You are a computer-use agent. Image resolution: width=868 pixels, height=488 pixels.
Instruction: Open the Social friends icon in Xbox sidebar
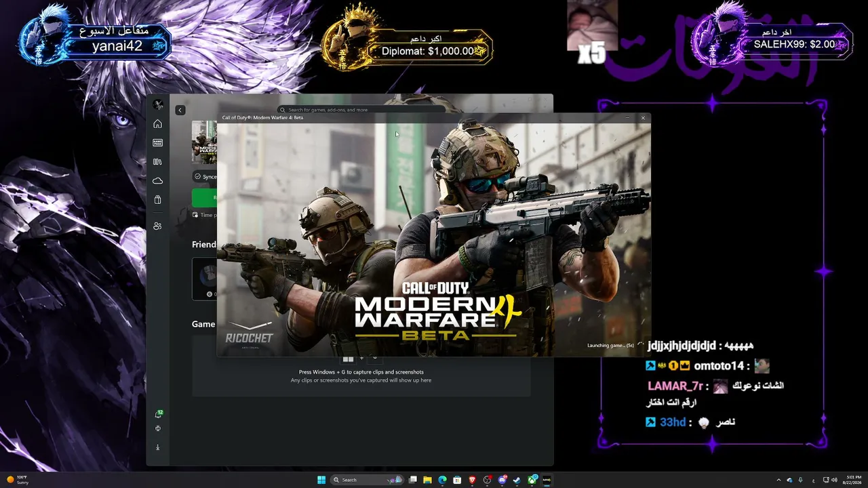tap(158, 226)
